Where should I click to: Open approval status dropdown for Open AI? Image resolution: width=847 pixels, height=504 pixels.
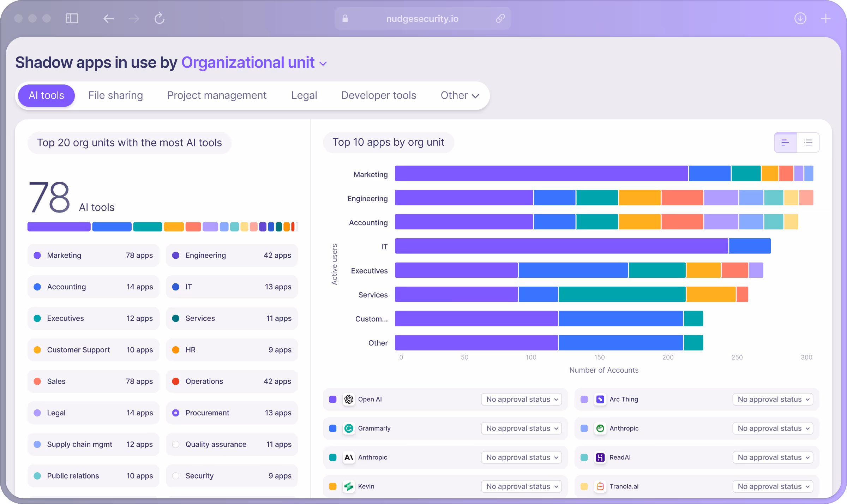[x=521, y=399]
